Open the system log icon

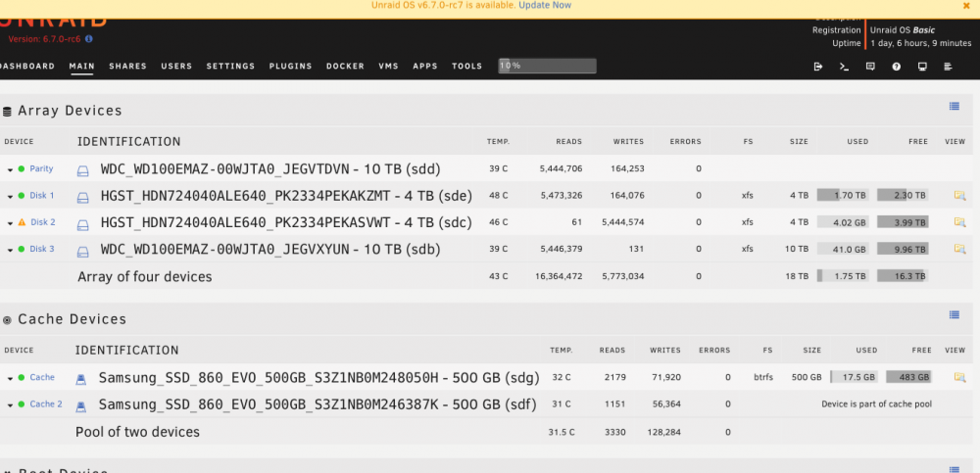pyautogui.click(x=948, y=67)
